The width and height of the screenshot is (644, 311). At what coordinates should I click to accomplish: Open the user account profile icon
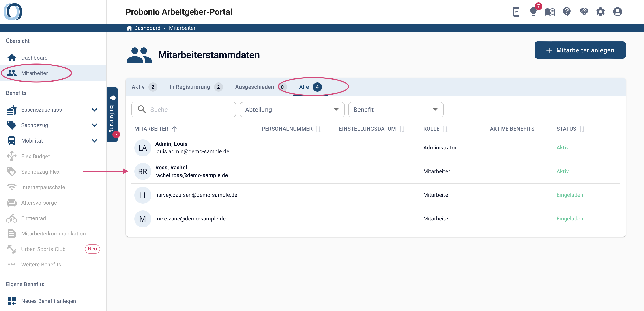click(x=617, y=12)
